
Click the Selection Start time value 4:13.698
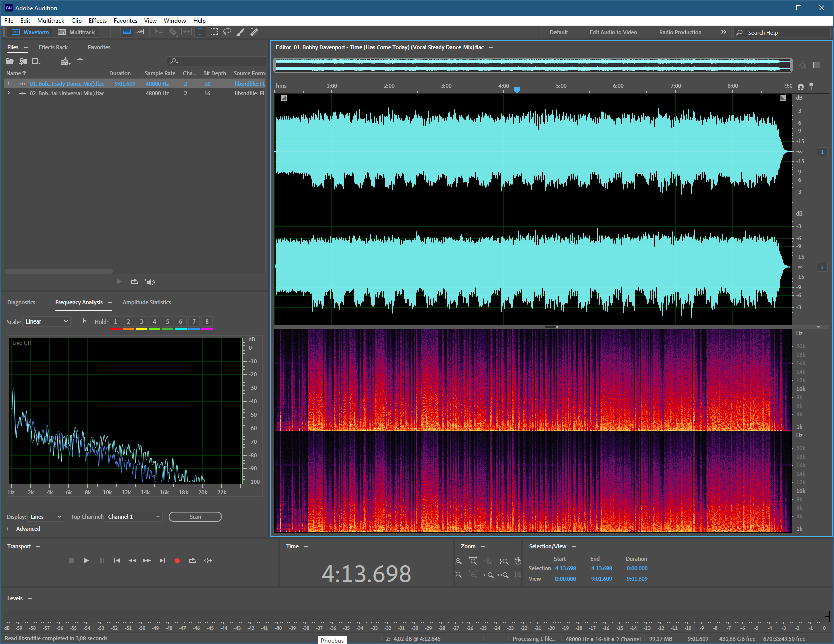(566, 568)
